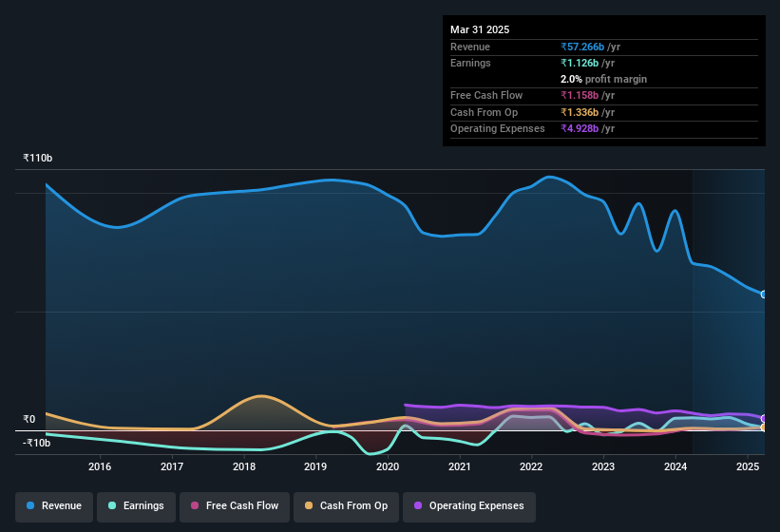Click the -₹10b y-axis label

click(x=37, y=443)
